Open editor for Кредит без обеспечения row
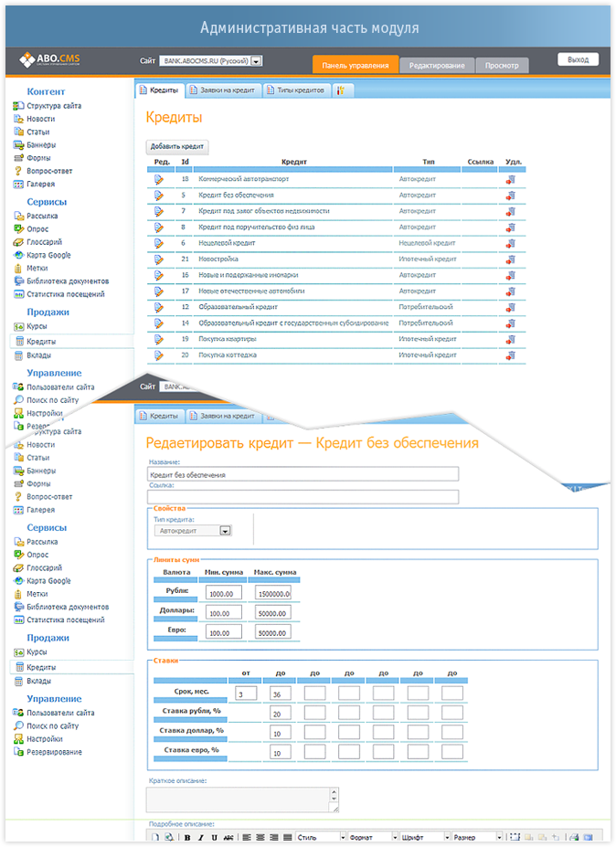The height and width of the screenshot is (847, 616). point(158,196)
